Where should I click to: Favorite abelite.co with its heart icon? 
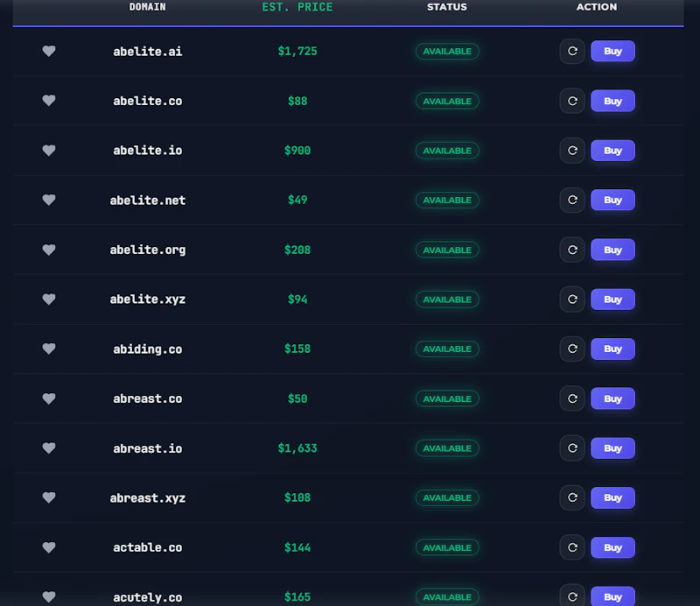[x=49, y=101]
